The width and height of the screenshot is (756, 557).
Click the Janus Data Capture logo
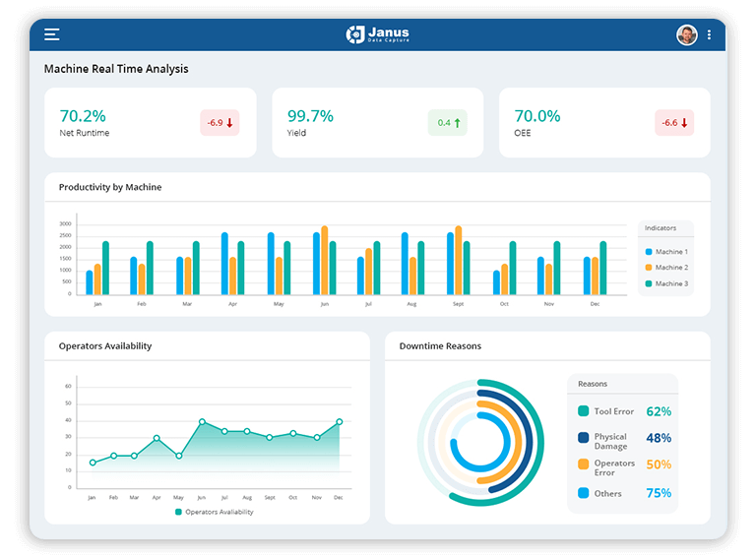tap(378, 35)
